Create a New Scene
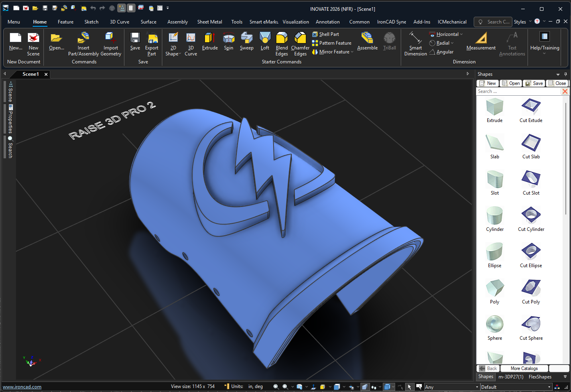The height and width of the screenshot is (392, 571). click(33, 44)
